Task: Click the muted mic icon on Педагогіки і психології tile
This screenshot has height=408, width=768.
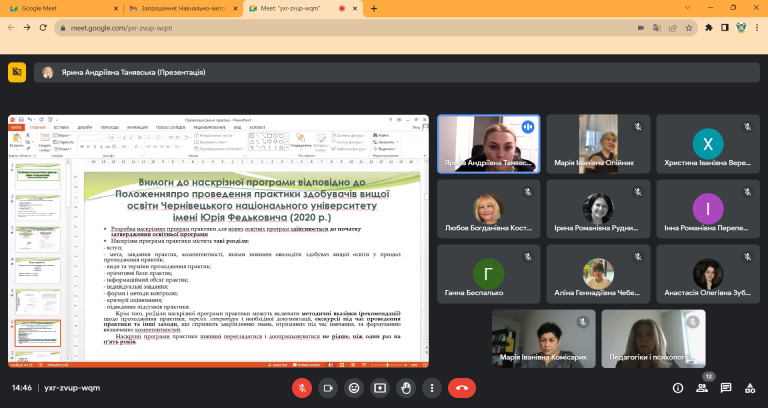Action: (x=693, y=322)
